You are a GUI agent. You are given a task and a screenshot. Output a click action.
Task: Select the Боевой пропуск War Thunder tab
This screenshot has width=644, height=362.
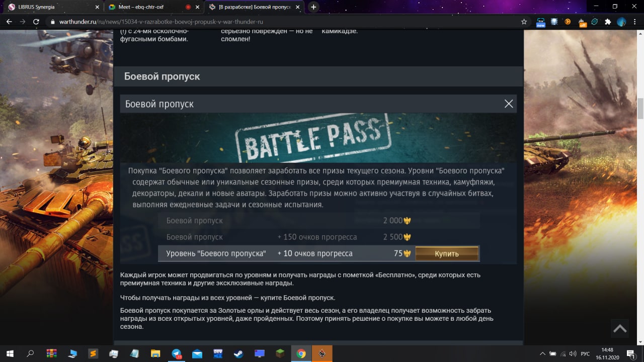tap(254, 7)
